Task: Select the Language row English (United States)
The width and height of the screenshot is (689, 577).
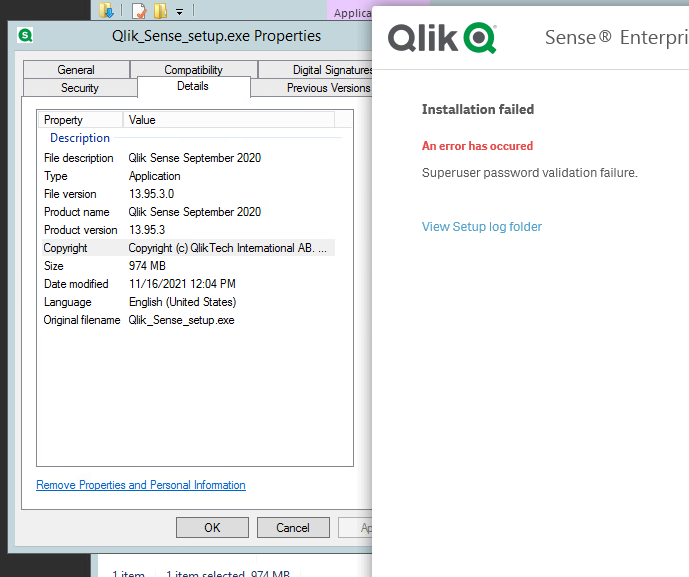Action: [188, 302]
